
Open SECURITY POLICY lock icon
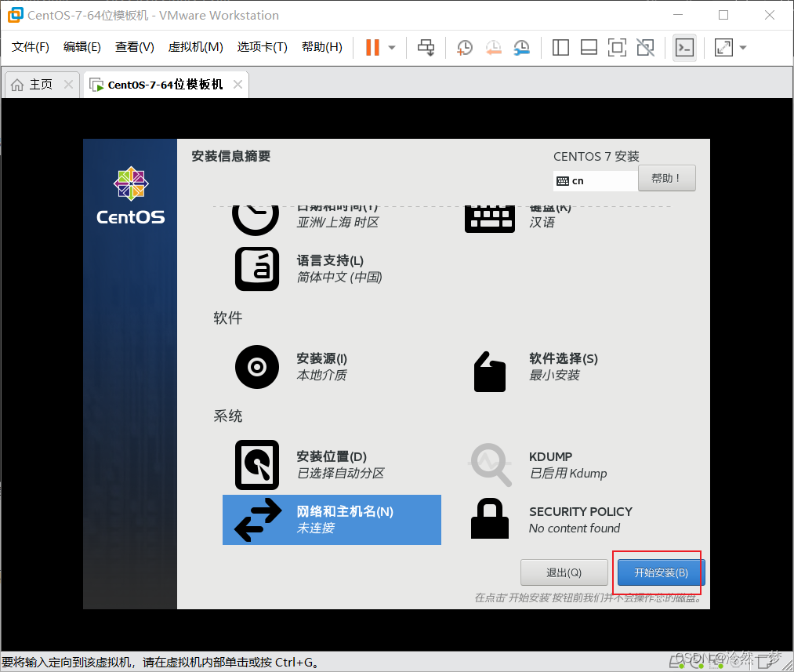pos(490,518)
